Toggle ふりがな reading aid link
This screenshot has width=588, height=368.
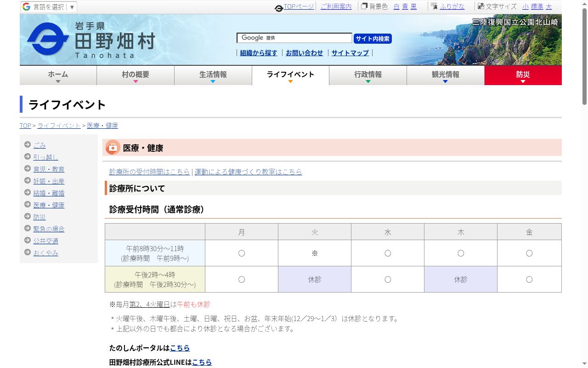point(452,6)
